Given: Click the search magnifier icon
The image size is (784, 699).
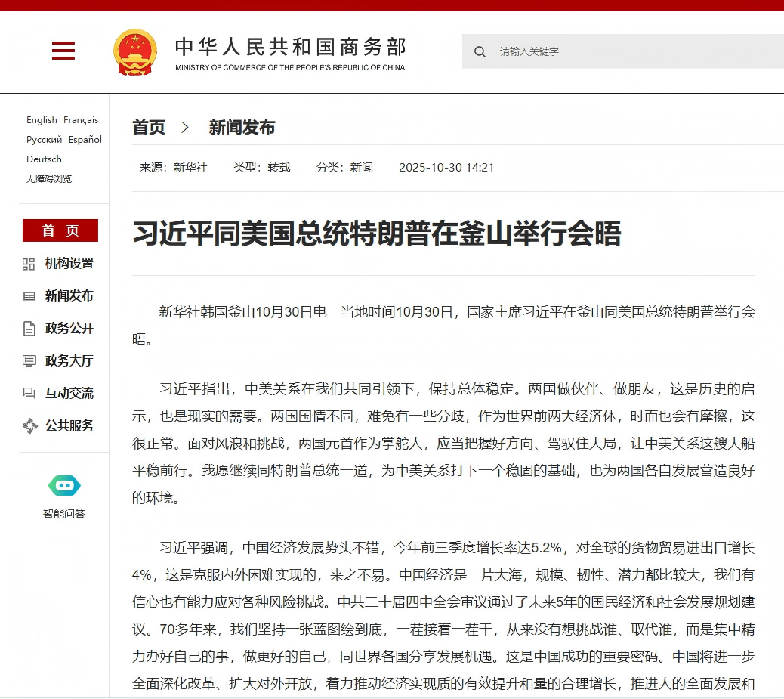Looking at the screenshot, I should point(480,52).
